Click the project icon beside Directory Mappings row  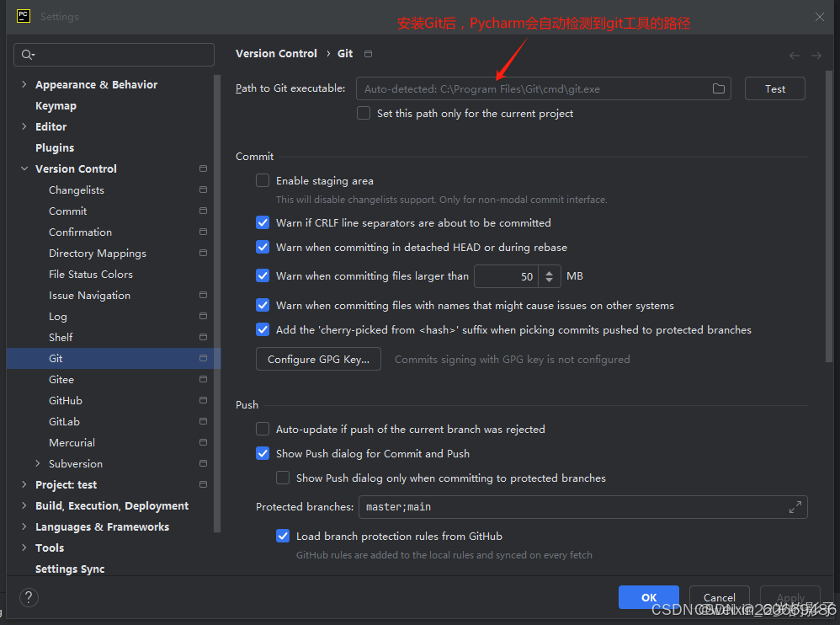(203, 253)
